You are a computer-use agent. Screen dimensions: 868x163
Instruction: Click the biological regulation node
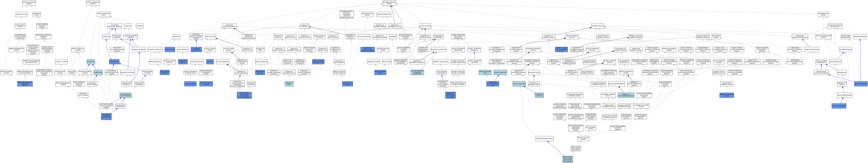[x=384, y=14]
